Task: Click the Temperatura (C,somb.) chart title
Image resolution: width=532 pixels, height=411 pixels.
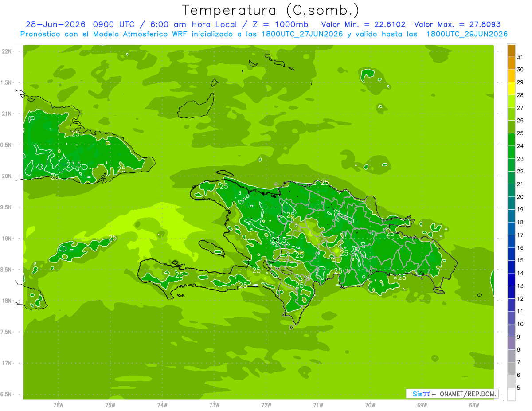Action: point(270,10)
